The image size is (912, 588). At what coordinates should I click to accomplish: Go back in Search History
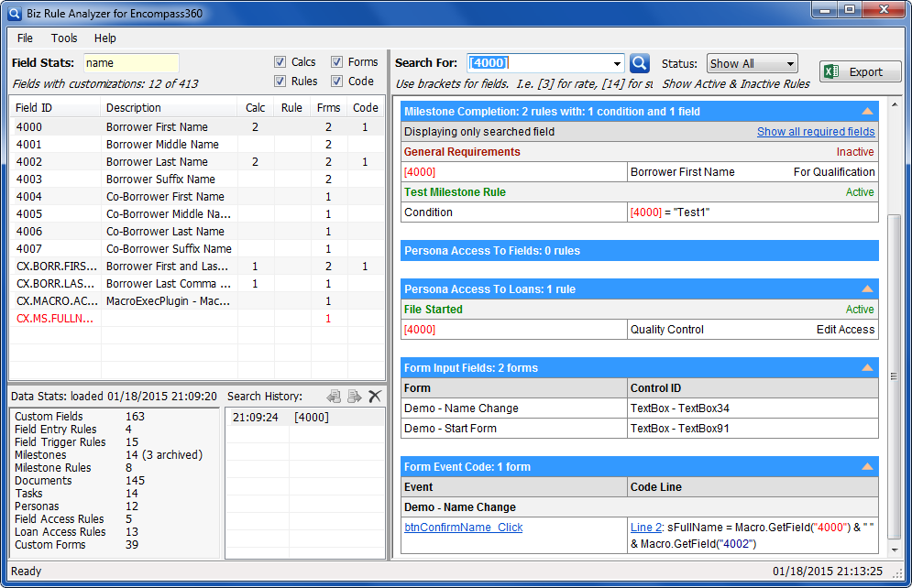pos(334,397)
